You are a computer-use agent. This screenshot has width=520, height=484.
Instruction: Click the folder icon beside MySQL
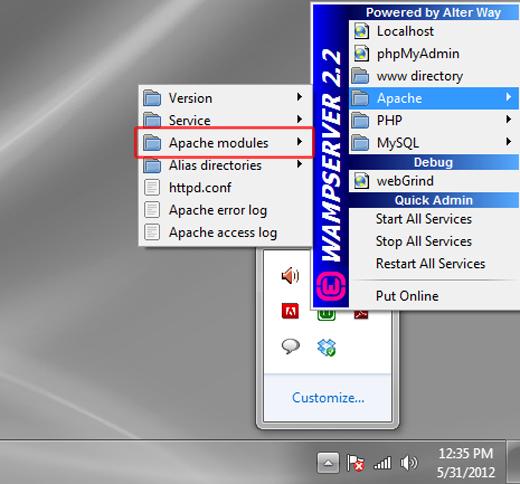(360, 143)
